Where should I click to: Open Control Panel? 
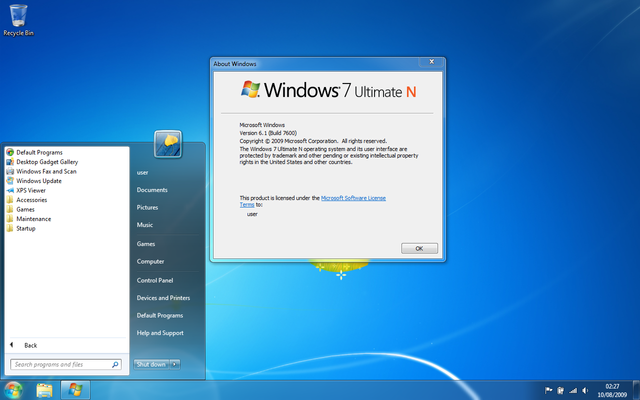click(x=155, y=280)
